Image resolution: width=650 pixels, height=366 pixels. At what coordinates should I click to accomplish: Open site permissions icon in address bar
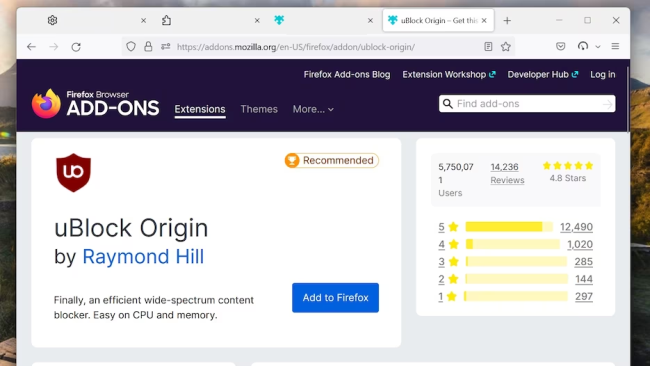click(x=165, y=47)
